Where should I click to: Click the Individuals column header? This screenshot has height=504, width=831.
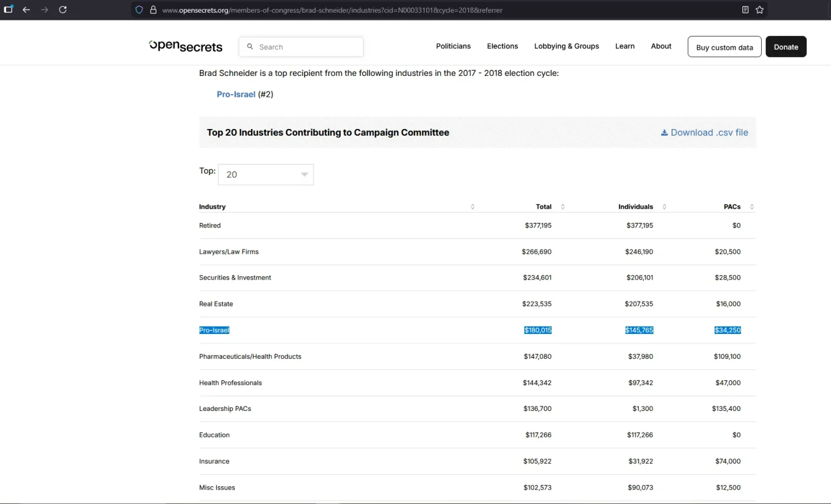(635, 207)
